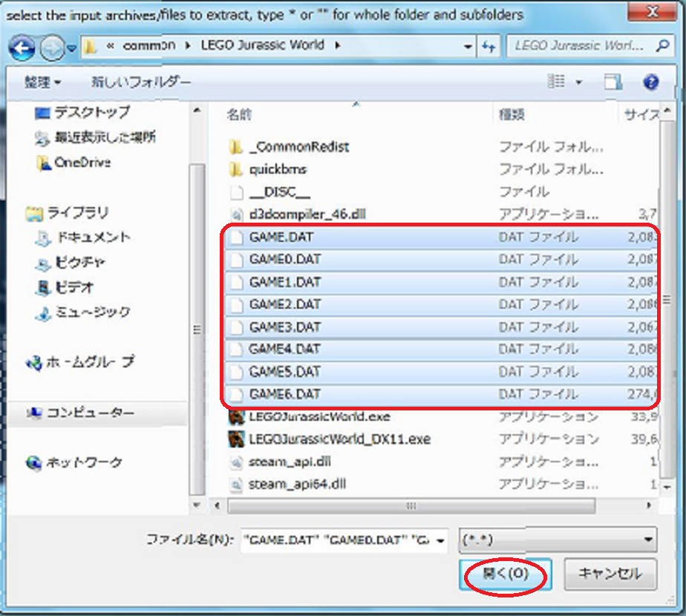Open the ドキュメント library

[x=83, y=238]
